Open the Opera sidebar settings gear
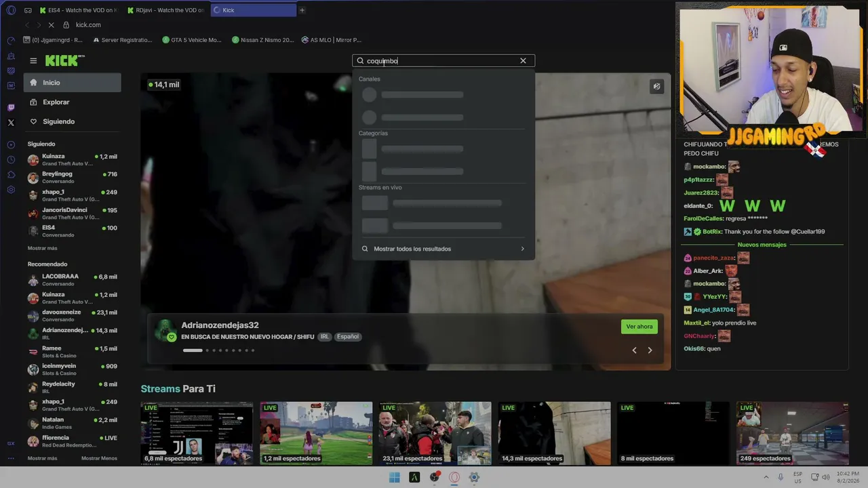868x488 pixels. [11, 190]
